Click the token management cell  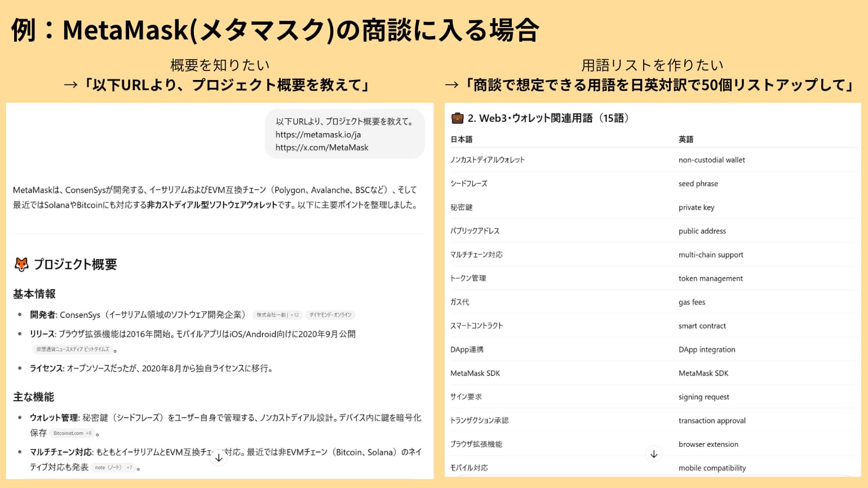click(711, 278)
